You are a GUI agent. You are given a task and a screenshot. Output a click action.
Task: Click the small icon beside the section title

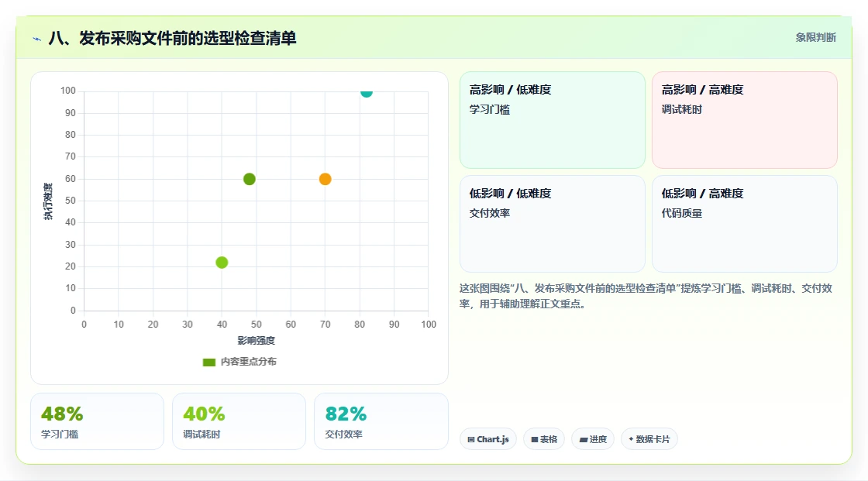pyautogui.click(x=37, y=39)
